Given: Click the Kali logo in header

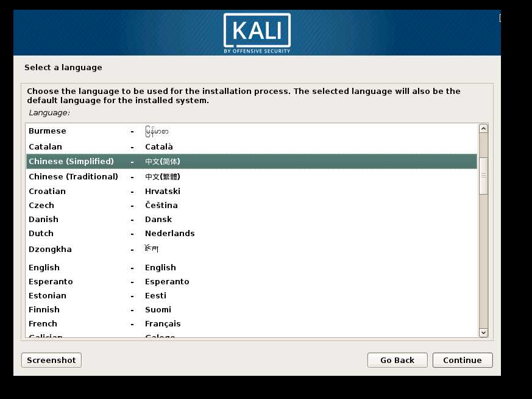Looking at the screenshot, I should (257, 34).
